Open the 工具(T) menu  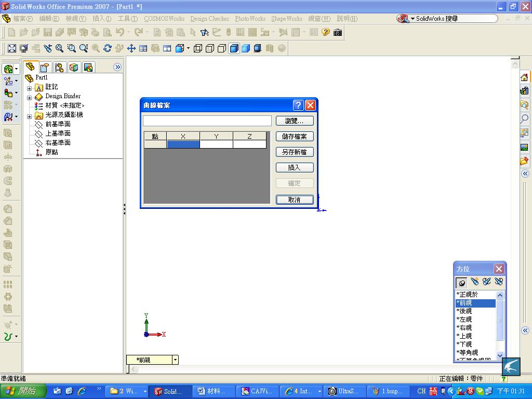tap(128, 19)
